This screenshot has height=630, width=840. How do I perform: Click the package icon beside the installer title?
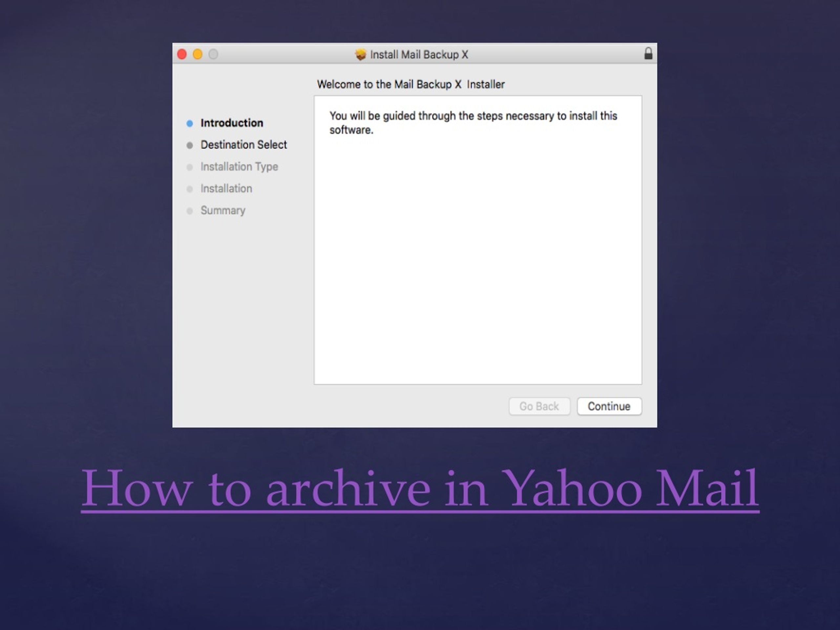tap(360, 54)
